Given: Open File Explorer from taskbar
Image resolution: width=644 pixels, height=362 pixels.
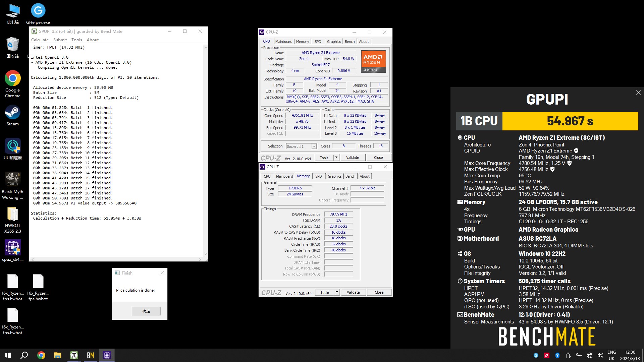Looking at the screenshot, I should click(57, 355).
